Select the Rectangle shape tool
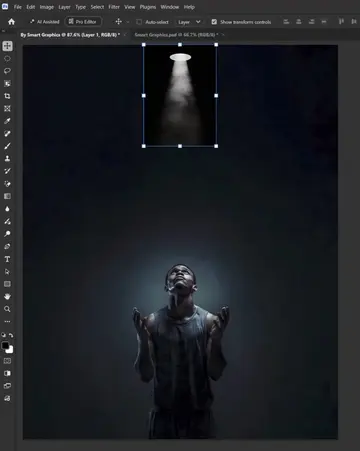 point(7,284)
